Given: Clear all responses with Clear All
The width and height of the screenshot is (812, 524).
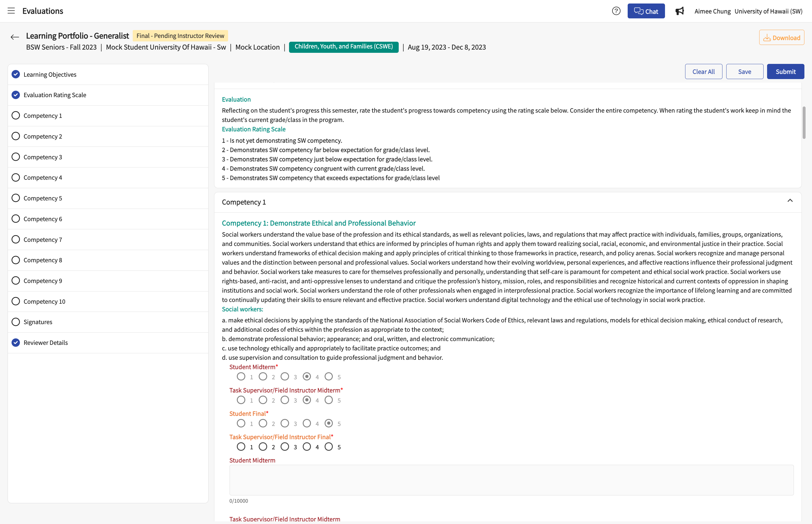Looking at the screenshot, I should [703, 71].
